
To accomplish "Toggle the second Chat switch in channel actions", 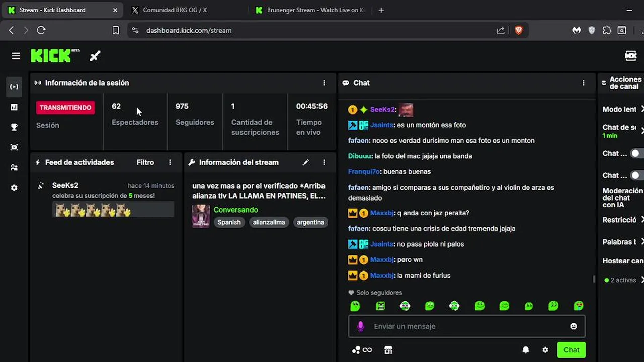I will 636,175.
